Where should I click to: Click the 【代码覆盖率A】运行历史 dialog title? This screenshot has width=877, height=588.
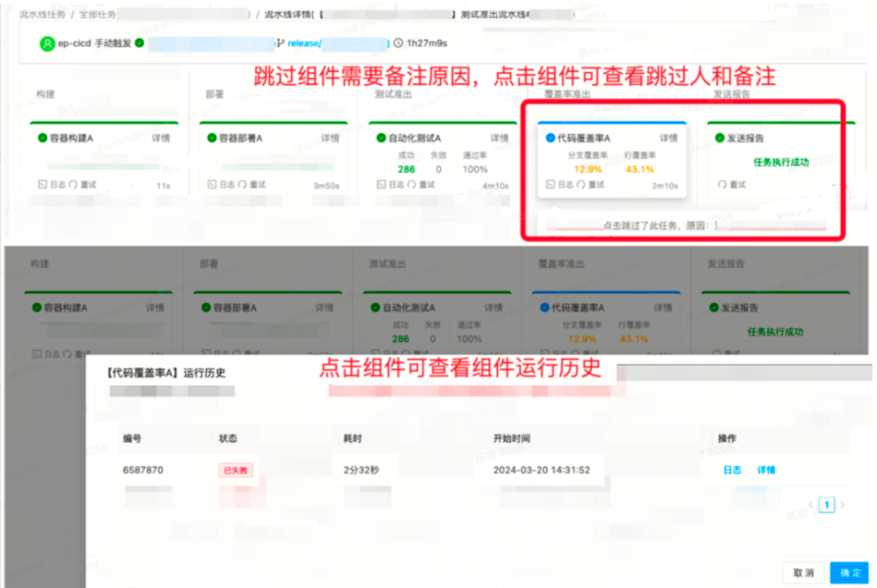click(166, 373)
